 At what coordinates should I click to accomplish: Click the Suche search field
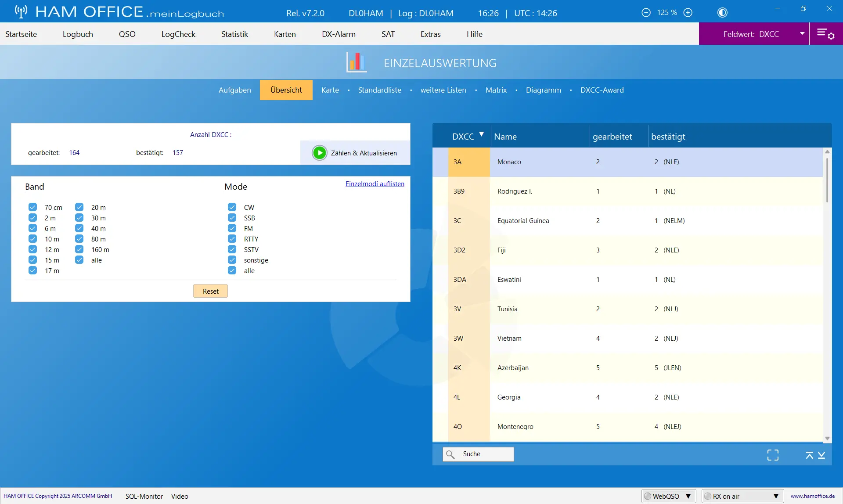pyautogui.click(x=478, y=454)
